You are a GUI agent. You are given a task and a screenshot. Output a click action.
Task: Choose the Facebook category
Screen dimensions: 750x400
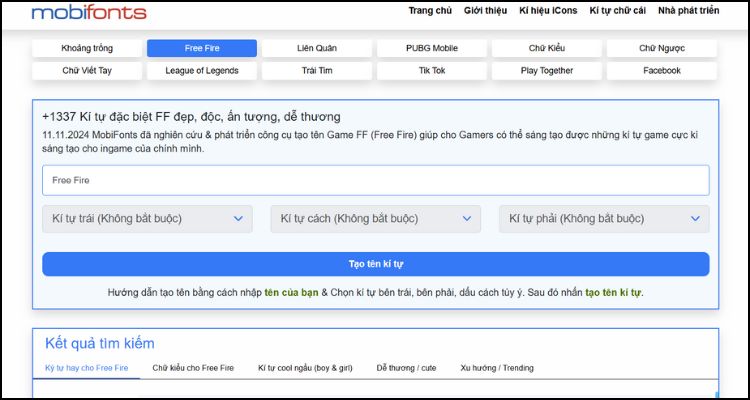tap(662, 71)
